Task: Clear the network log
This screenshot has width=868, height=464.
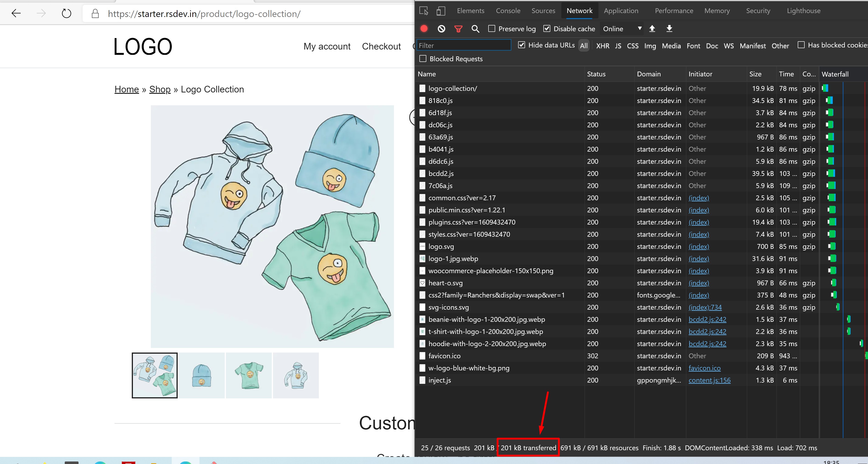Action: 441,29
